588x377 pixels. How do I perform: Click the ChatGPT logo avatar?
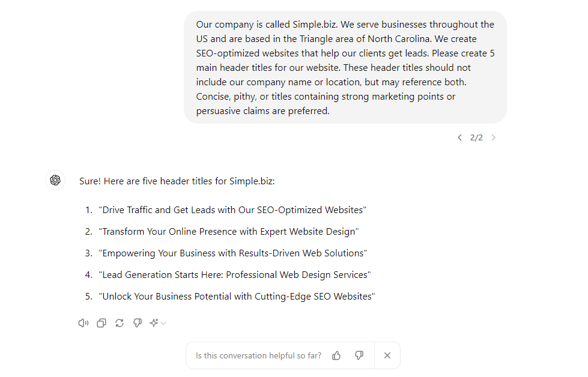(x=55, y=180)
